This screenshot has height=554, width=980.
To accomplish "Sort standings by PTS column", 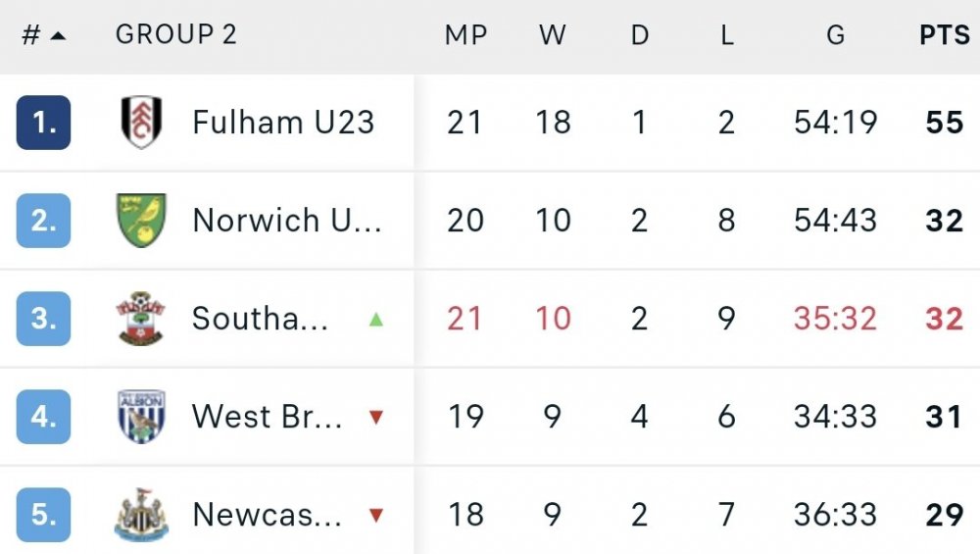I will click(x=944, y=35).
